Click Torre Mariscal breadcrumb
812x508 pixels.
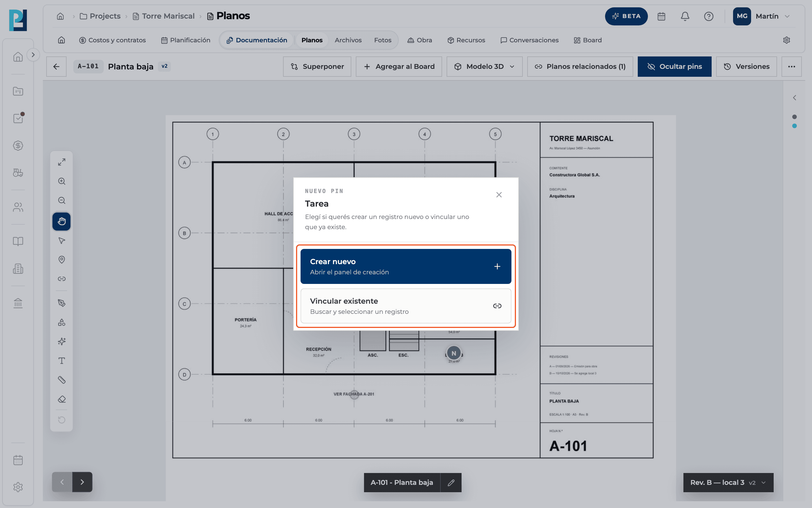[x=164, y=16]
